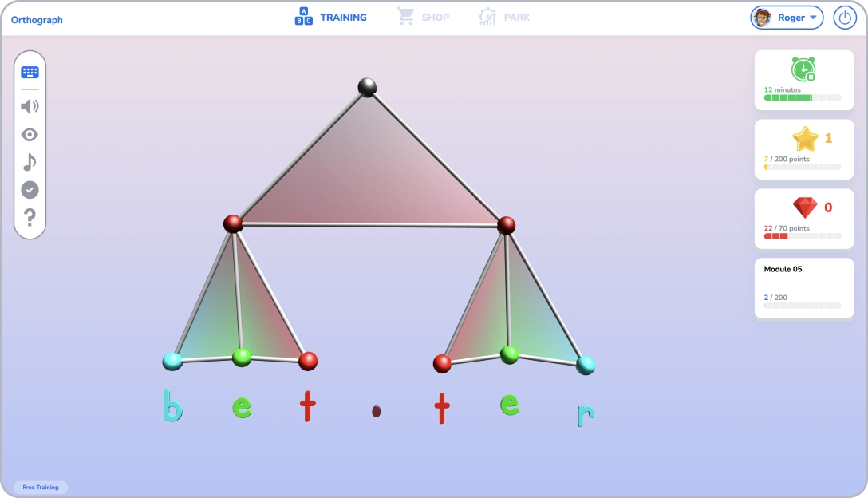Click the Shop cart icon
This screenshot has width=868, height=498.
pyautogui.click(x=406, y=16)
